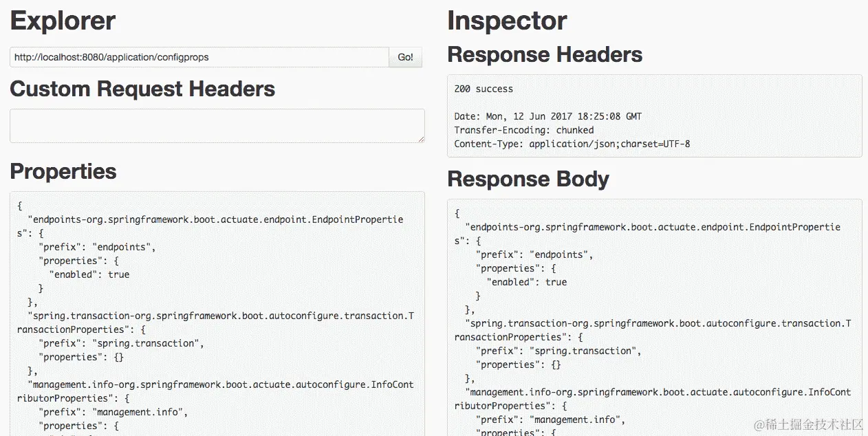Click the 稀土掘金技术社区 watermark

pos(807,424)
